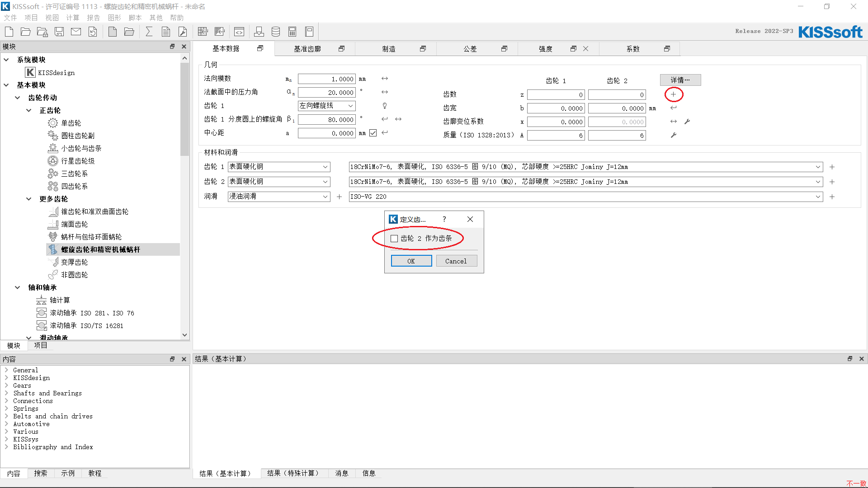Screen dimensions: 868x488
Task: Run calculation with the sigma icon
Action: tap(149, 32)
